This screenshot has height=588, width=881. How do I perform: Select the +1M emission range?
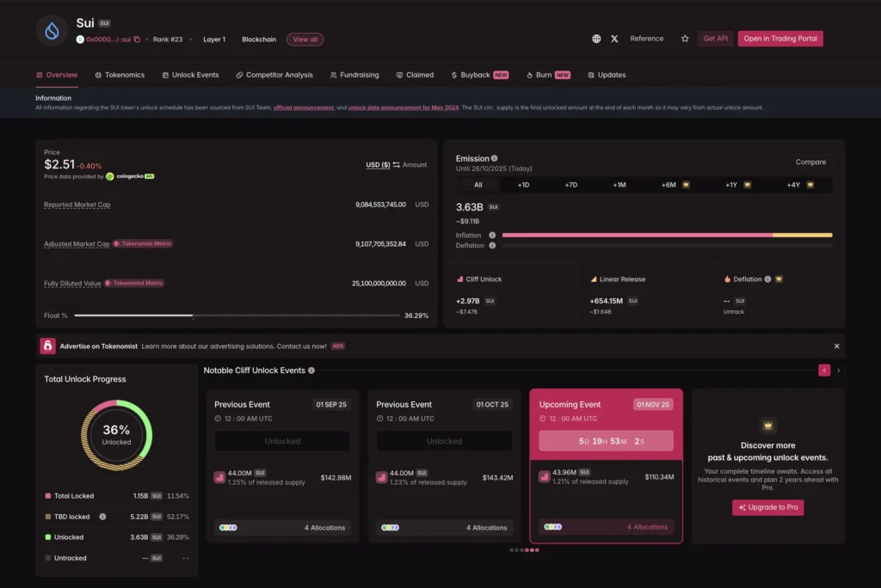click(619, 185)
